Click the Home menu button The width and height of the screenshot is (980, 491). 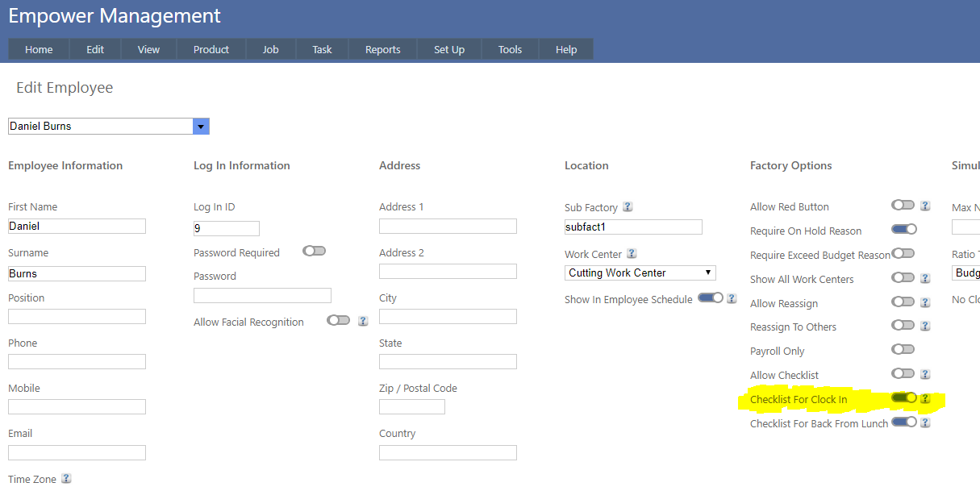point(39,49)
